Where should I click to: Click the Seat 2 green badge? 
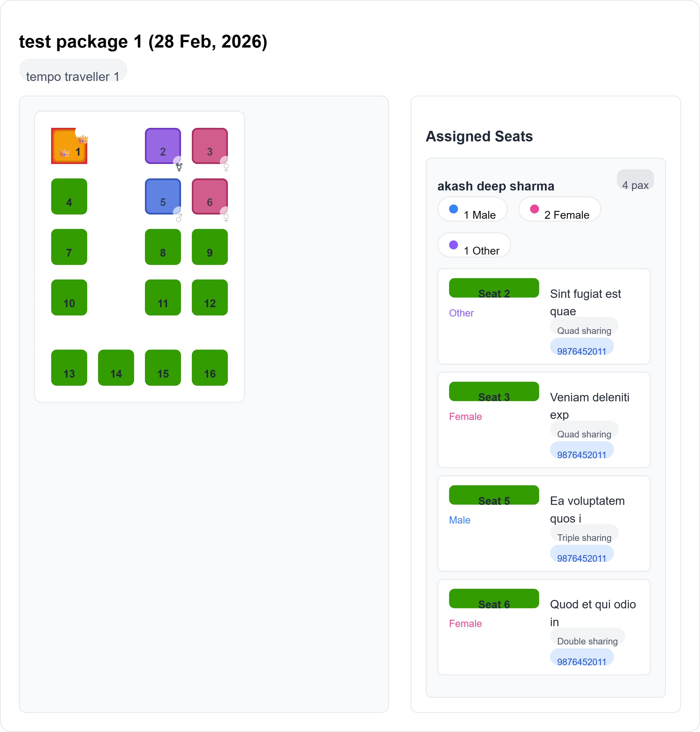494,288
